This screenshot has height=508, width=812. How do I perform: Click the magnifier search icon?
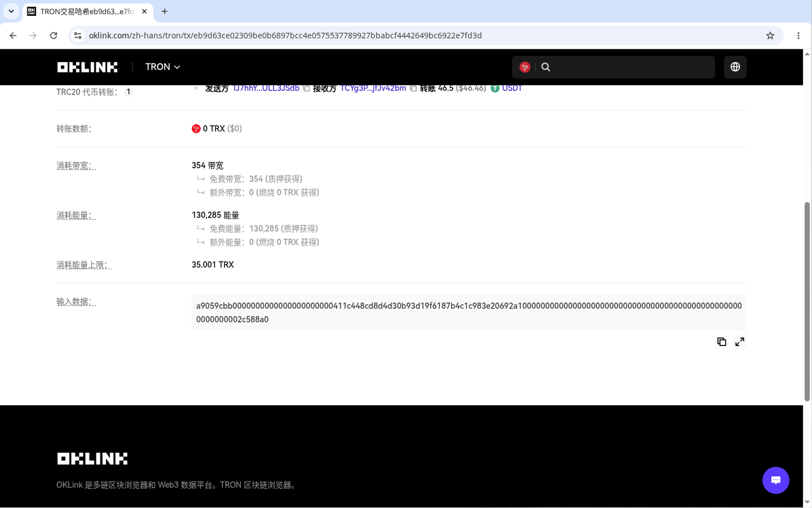pyautogui.click(x=546, y=67)
